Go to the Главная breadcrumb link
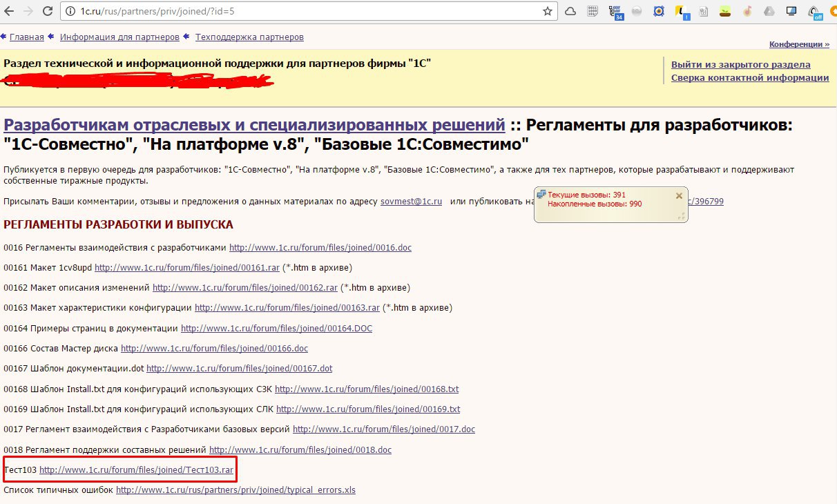Screen dimensions: 837x504 [x=26, y=37]
